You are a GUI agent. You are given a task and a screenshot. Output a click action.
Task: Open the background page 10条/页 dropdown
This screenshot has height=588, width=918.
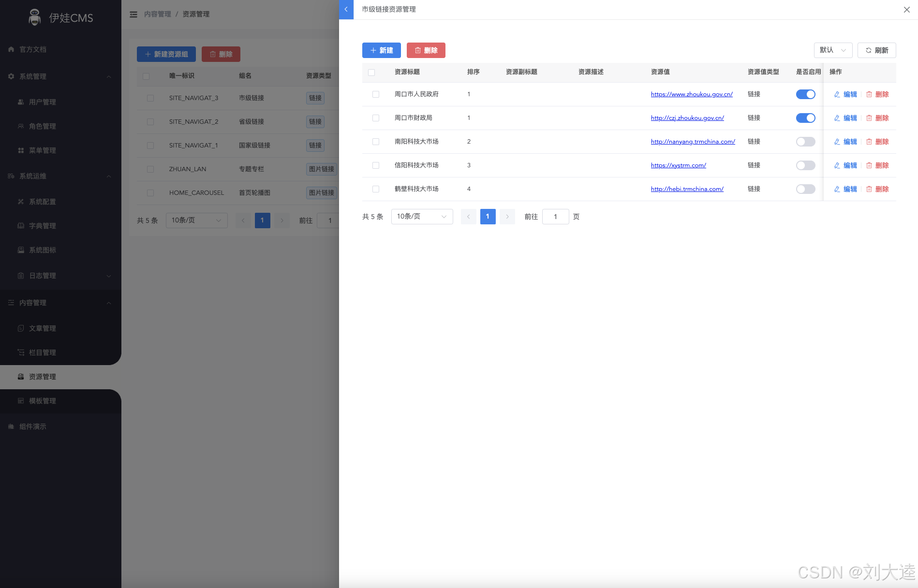[x=196, y=220]
